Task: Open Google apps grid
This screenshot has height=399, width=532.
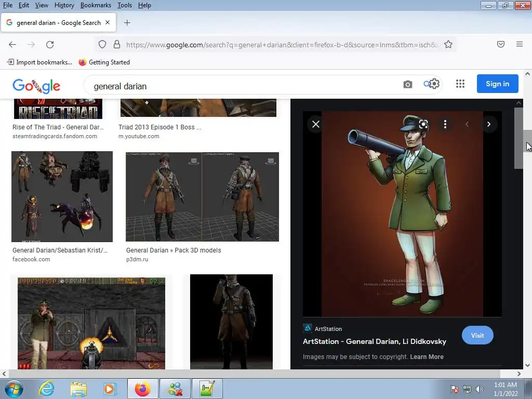Action: click(x=460, y=84)
